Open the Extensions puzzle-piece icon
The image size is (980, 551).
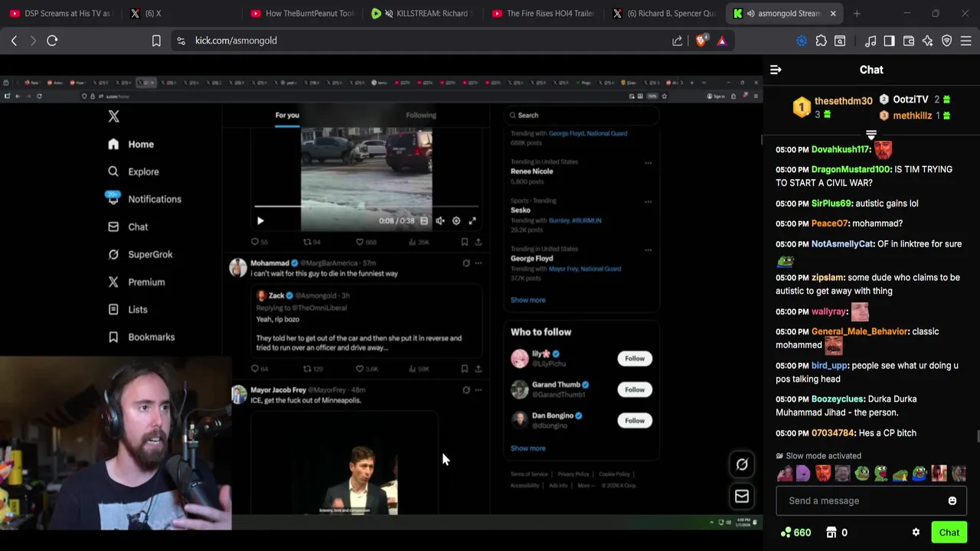(x=821, y=41)
